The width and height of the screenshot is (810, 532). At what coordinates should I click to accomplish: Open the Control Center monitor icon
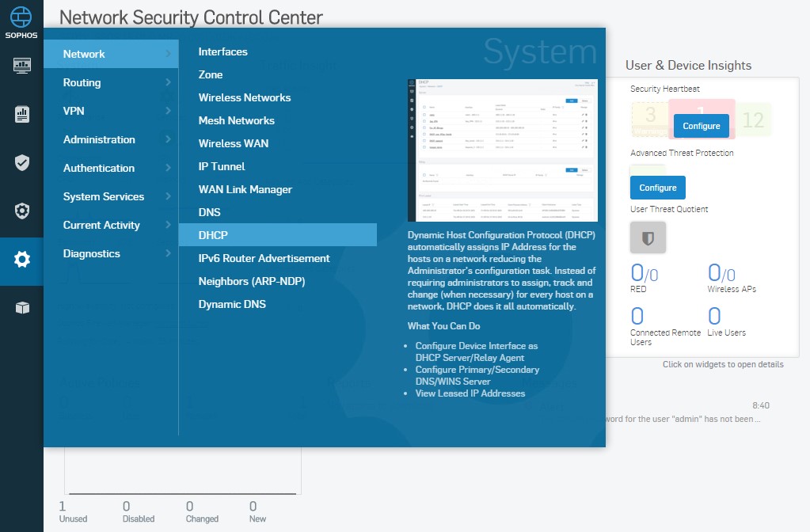pyautogui.click(x=21, y=66)
